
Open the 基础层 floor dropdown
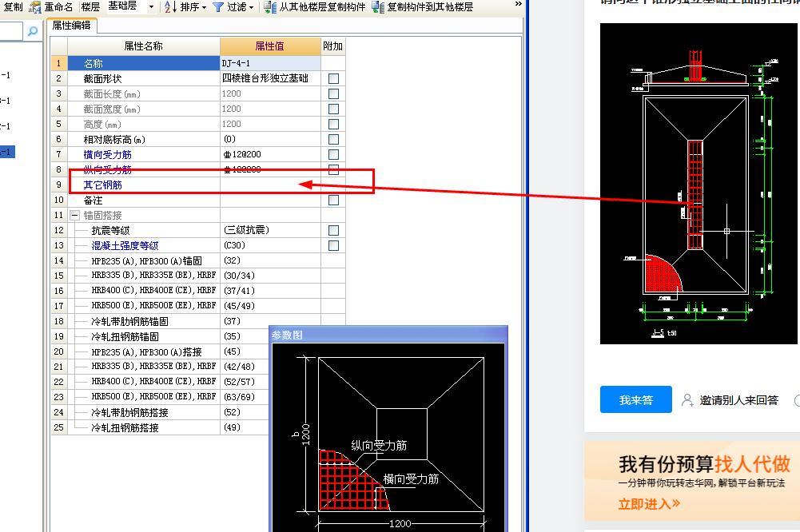pyautogui.click(x=152, y=8)
